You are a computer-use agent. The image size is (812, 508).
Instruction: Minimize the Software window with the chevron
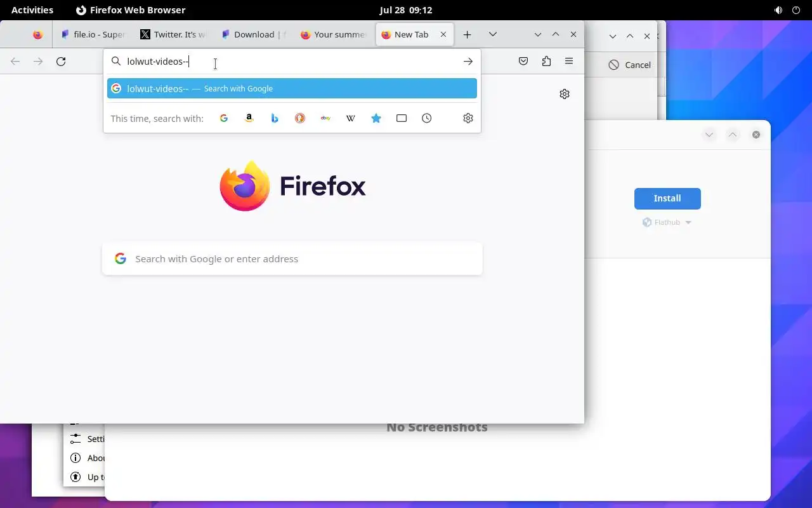(x=709, y=135)
